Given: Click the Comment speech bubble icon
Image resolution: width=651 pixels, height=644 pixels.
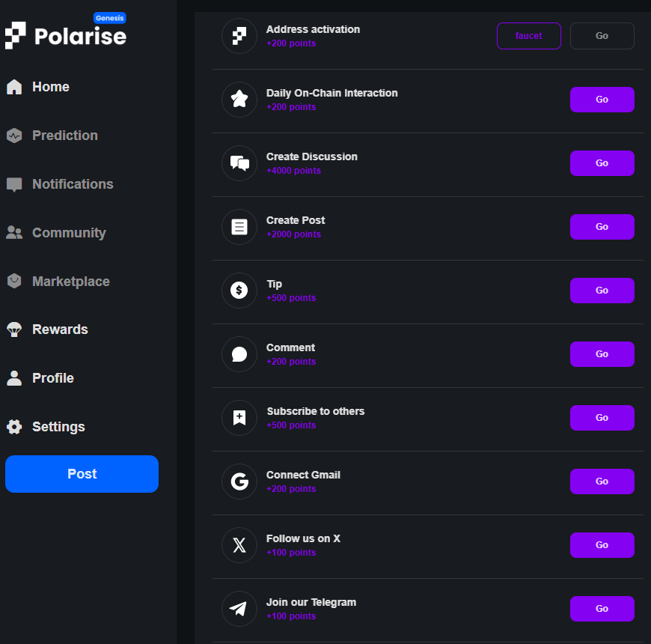Looking at the screenshot, I should 239,354.
